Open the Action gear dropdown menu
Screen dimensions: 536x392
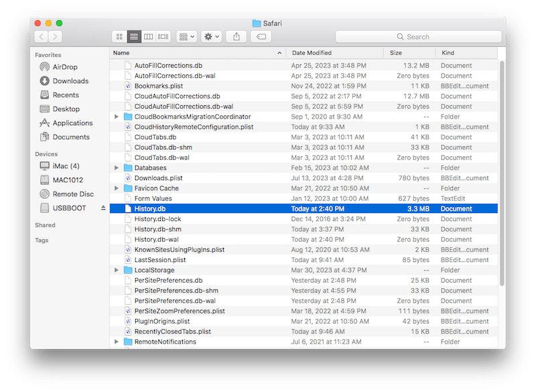[210, 36]
